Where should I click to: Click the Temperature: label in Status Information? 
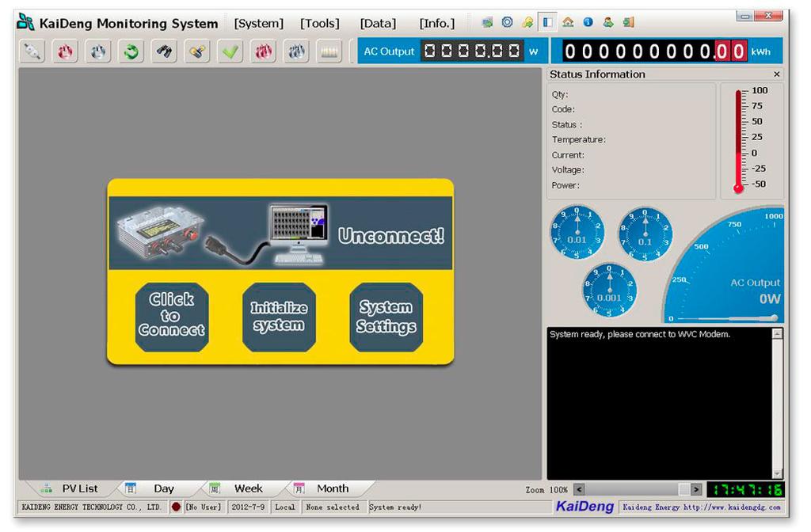pos(579,139)
